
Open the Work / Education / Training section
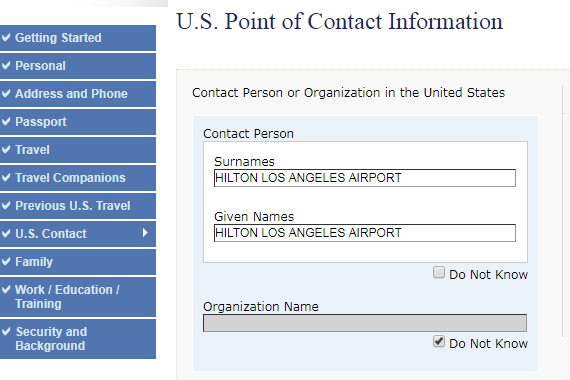point(78,297)
